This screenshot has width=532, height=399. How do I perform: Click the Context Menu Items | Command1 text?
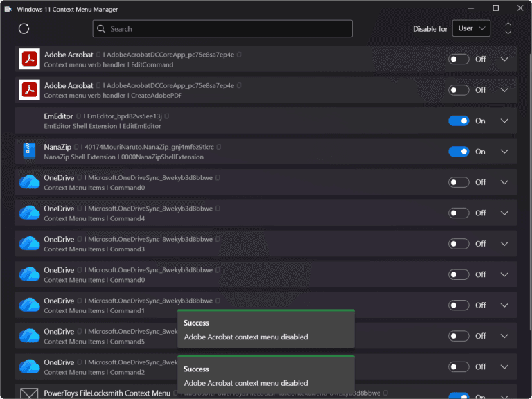click(x=94, y=311)
